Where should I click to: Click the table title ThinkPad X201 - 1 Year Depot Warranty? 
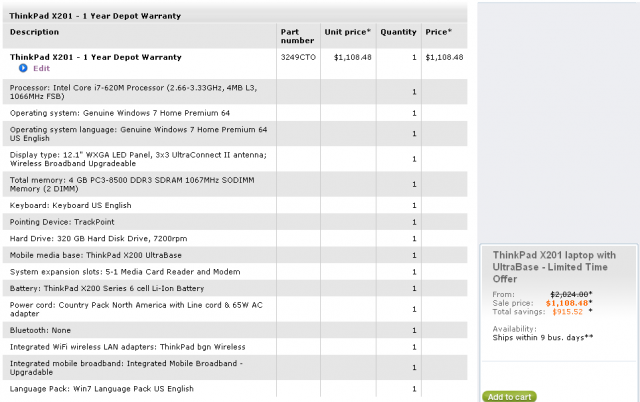tap(95, 16)
